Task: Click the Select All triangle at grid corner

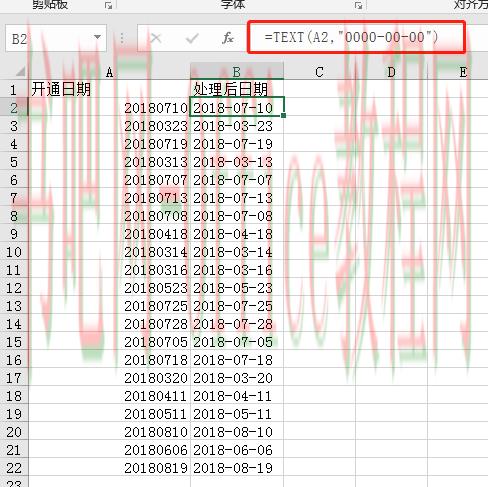Action: point(20,71)
